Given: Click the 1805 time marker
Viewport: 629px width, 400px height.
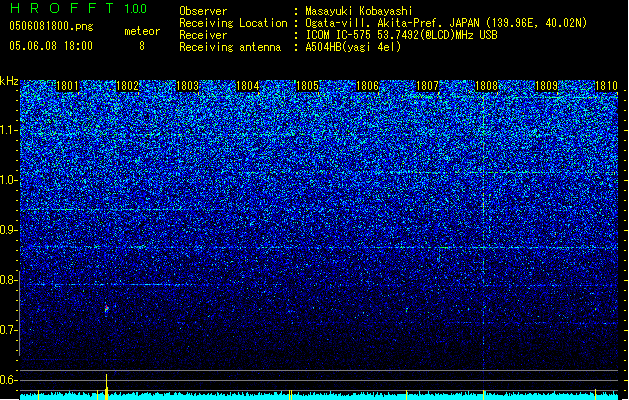Looking at the screenshot, I should 307,86.
